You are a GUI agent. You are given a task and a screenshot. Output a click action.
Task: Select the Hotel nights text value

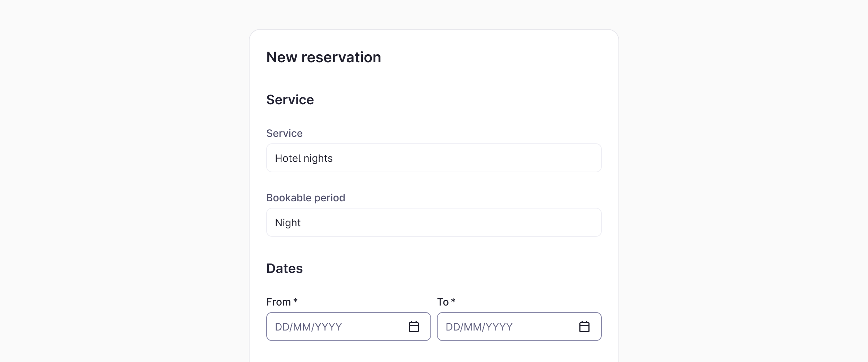(x=303, y=158)
